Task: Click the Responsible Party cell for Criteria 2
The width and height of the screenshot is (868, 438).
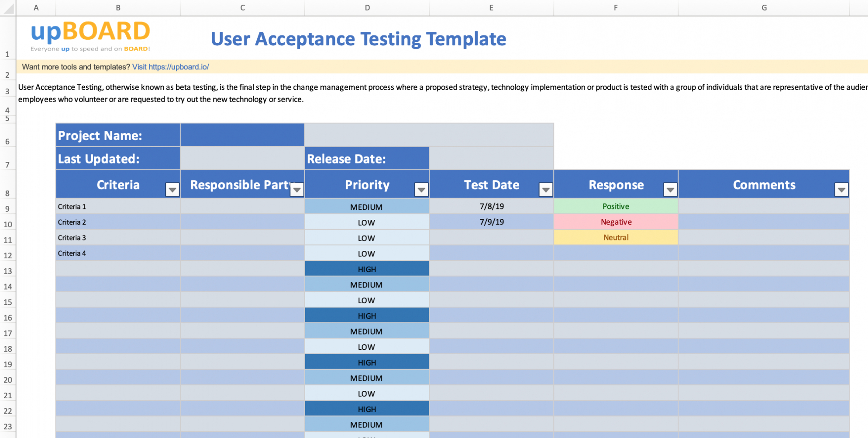Action: [242, 222]
